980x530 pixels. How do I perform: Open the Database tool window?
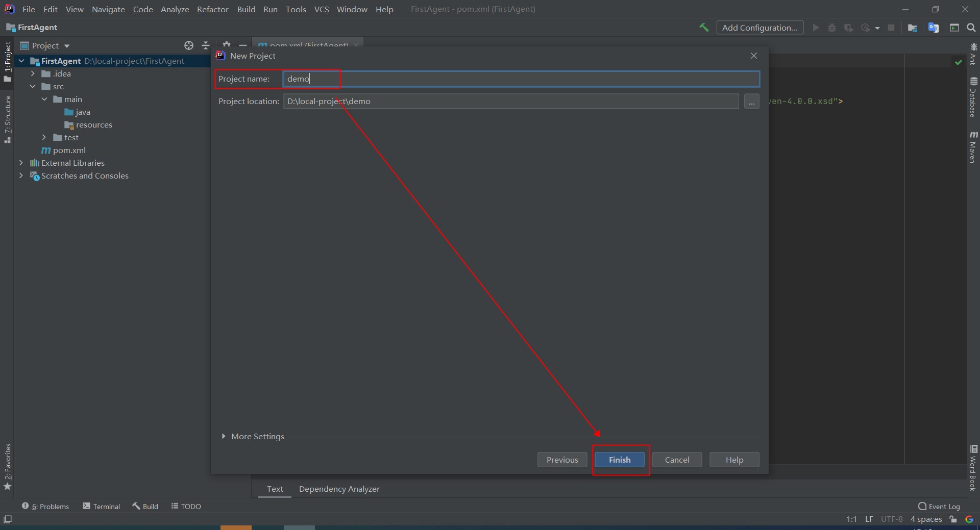(973, 97)
